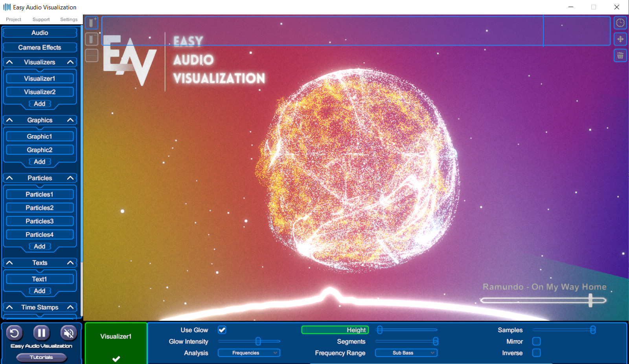The height and width of the screenshot is (364, 629).
Task: Open the timer icon on the right panel
Action: point(620,22)
